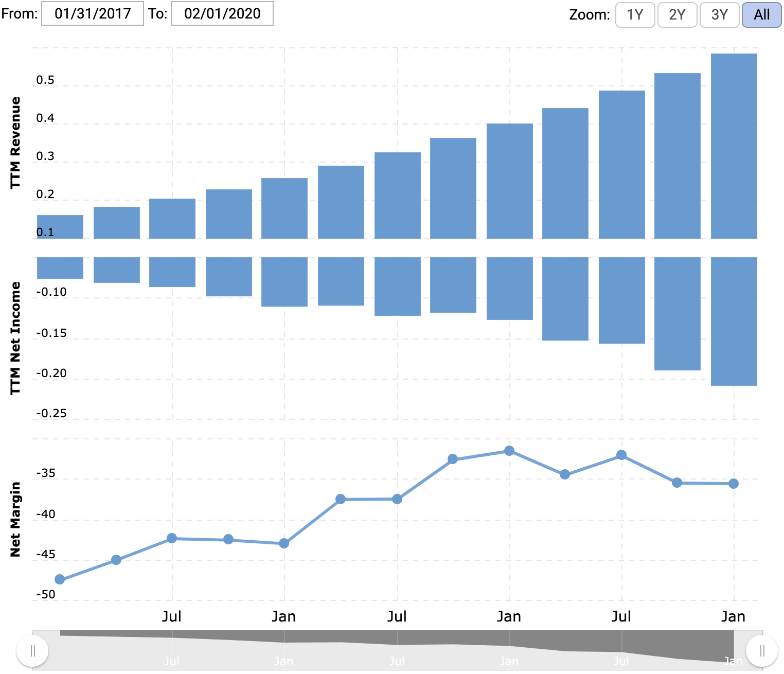Click the -35 net margin axis label

click(x=45, y=473)
